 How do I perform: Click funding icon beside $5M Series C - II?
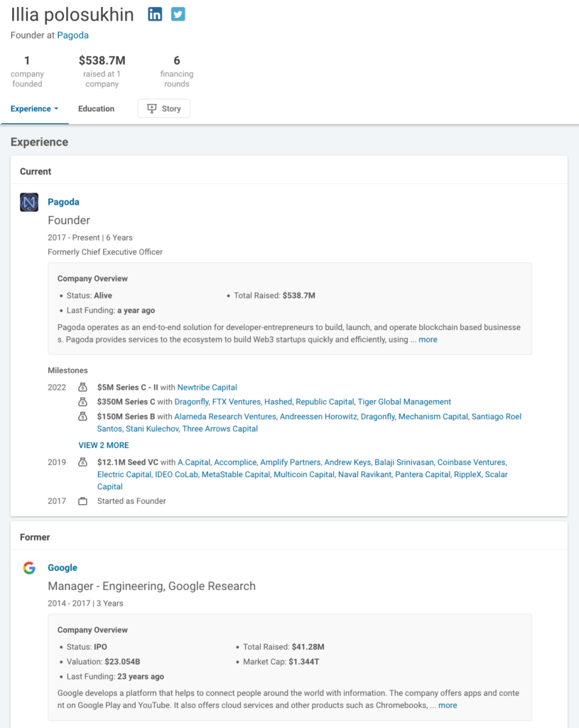[x=82, y=387]
